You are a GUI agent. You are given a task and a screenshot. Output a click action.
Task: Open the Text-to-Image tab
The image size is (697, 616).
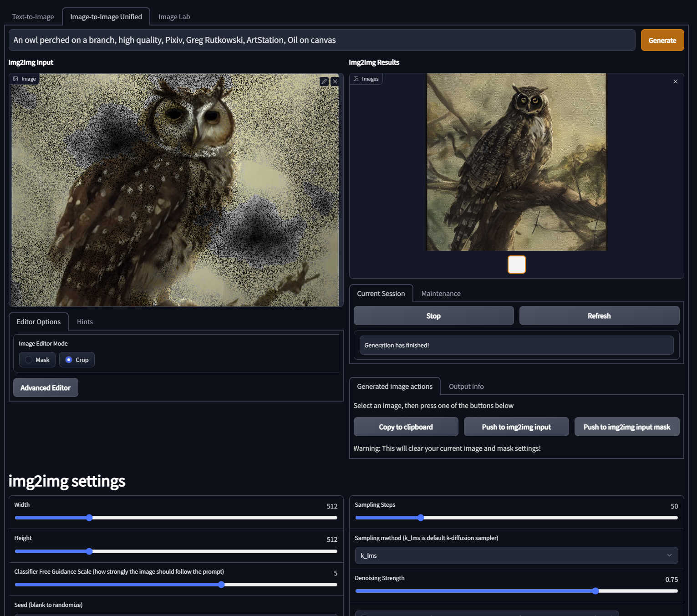33,16
